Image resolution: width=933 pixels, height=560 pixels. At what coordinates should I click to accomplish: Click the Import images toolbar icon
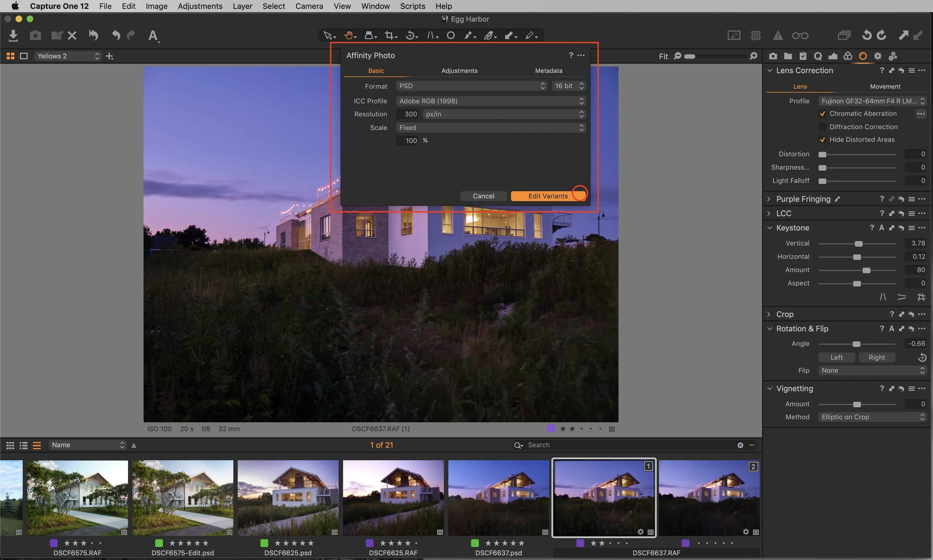(x=13, y=35)
